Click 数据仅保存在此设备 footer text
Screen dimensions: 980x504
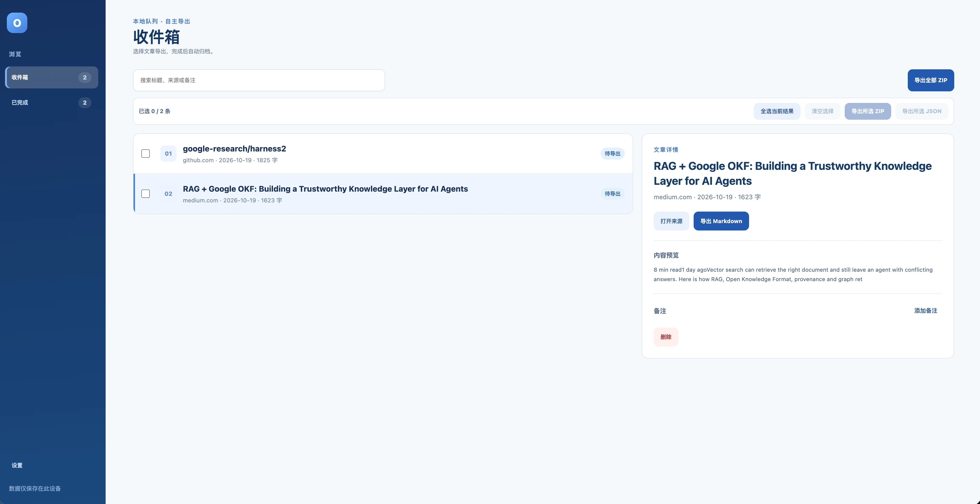point(35,489)
